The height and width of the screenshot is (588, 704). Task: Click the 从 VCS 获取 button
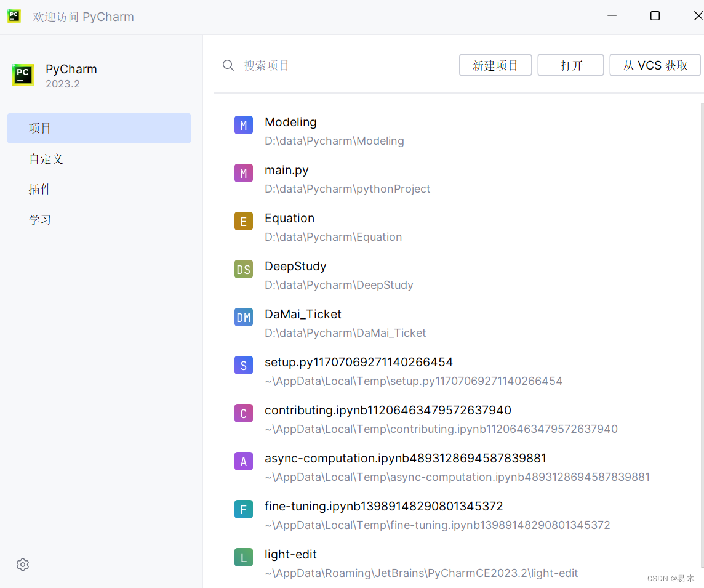pos(655,66)
